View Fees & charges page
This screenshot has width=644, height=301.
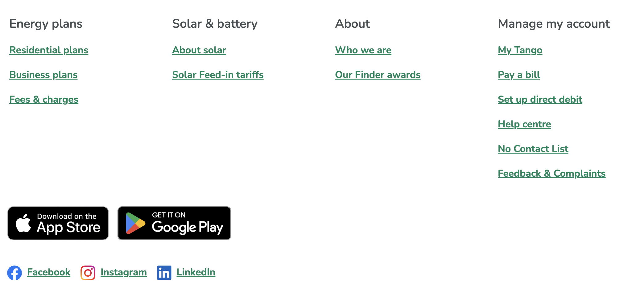tap(44, 100)
